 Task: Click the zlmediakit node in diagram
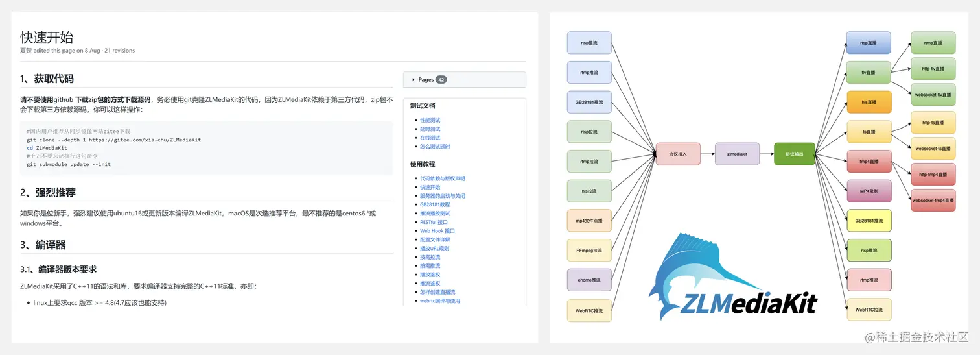(738, 154)
